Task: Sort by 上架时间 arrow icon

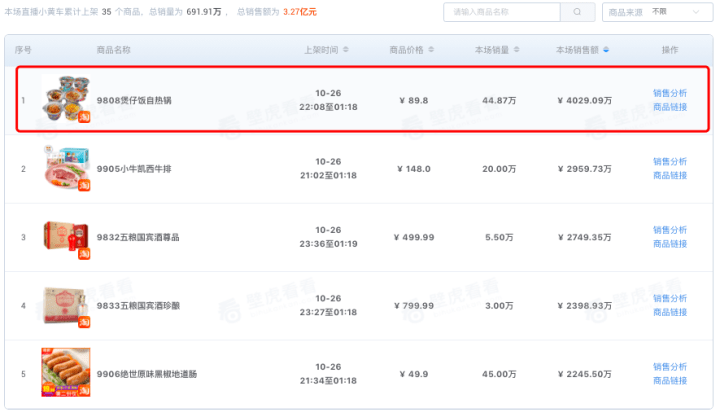Action: coord(346,50)
